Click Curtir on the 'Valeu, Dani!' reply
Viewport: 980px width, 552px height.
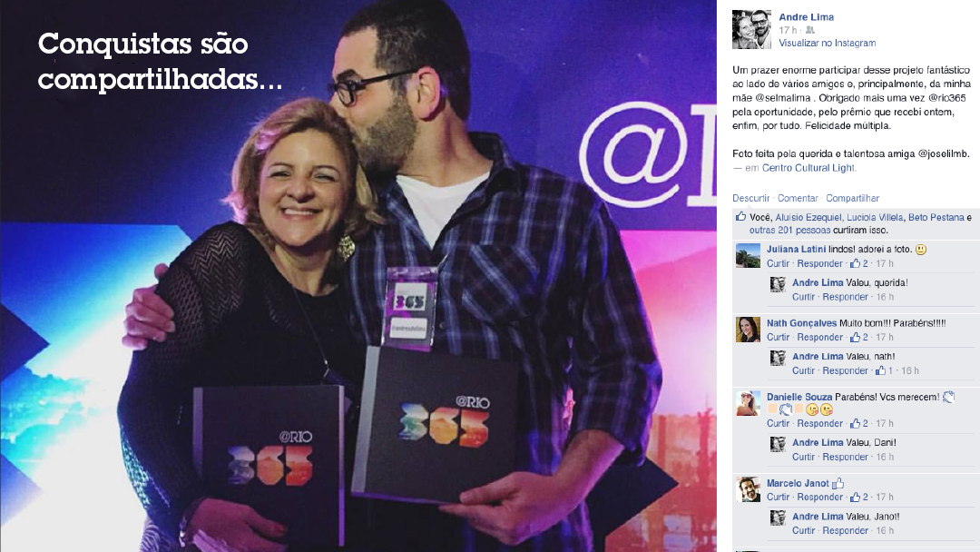803,458
